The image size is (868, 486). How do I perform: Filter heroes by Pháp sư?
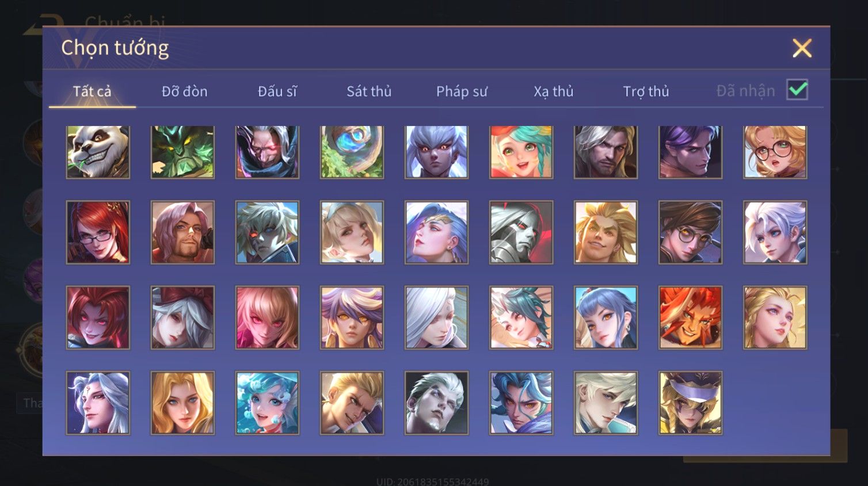click(462, 91)
